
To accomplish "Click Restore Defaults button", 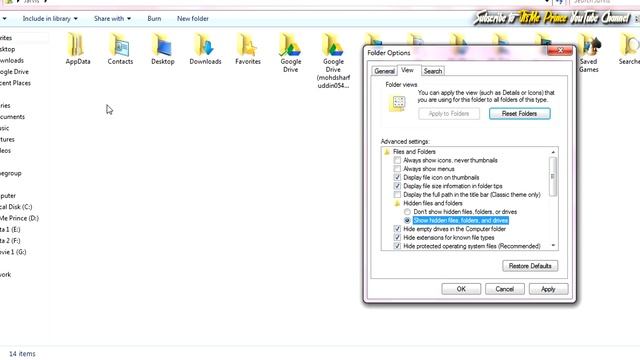I will pyautogui.click(x=530, y=266).
